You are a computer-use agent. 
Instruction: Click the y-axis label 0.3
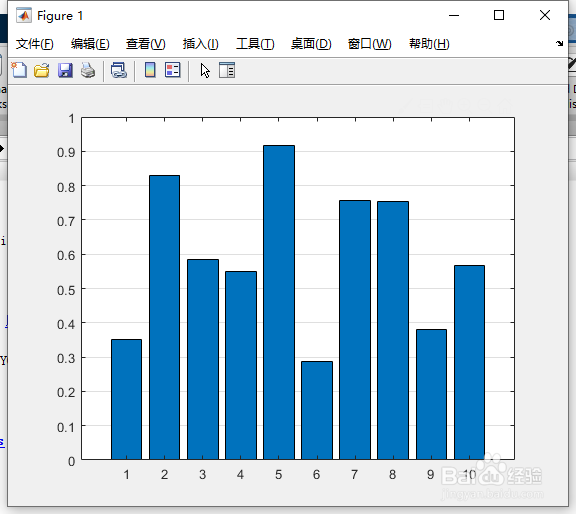(x=66, y=358)
